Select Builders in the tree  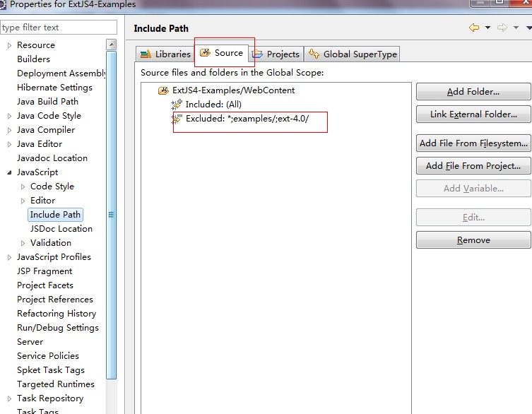[x=34, y=59]
